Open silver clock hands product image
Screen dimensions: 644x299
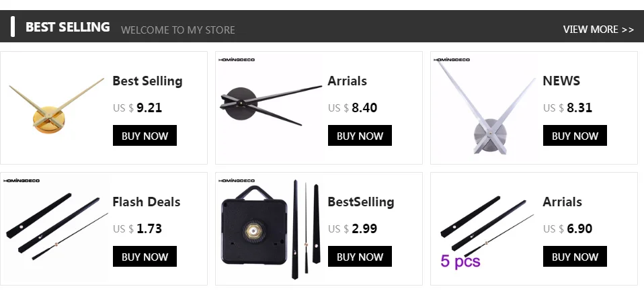pos(486,108)
